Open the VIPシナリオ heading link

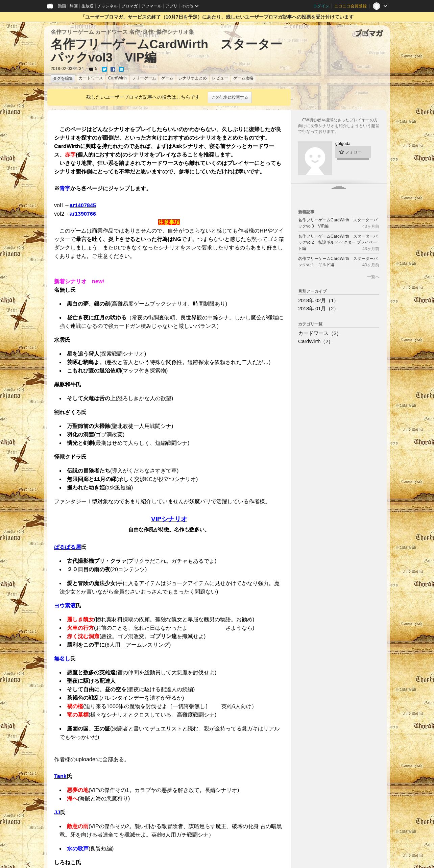169,519
